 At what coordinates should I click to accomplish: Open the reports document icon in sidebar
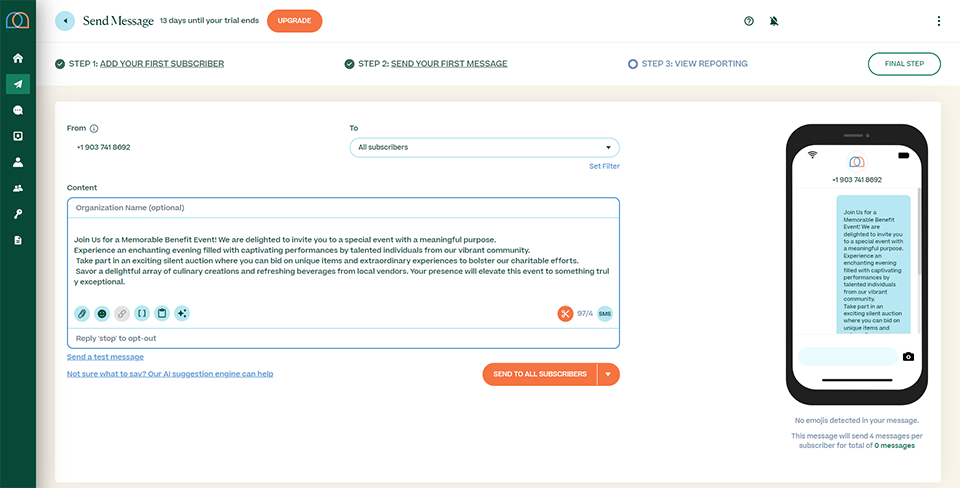coord(18,240)
